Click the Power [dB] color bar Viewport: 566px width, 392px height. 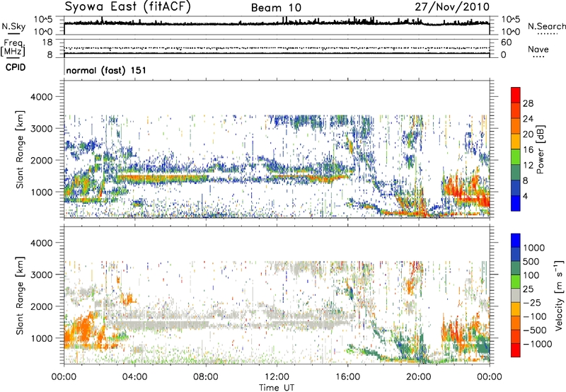516,149
